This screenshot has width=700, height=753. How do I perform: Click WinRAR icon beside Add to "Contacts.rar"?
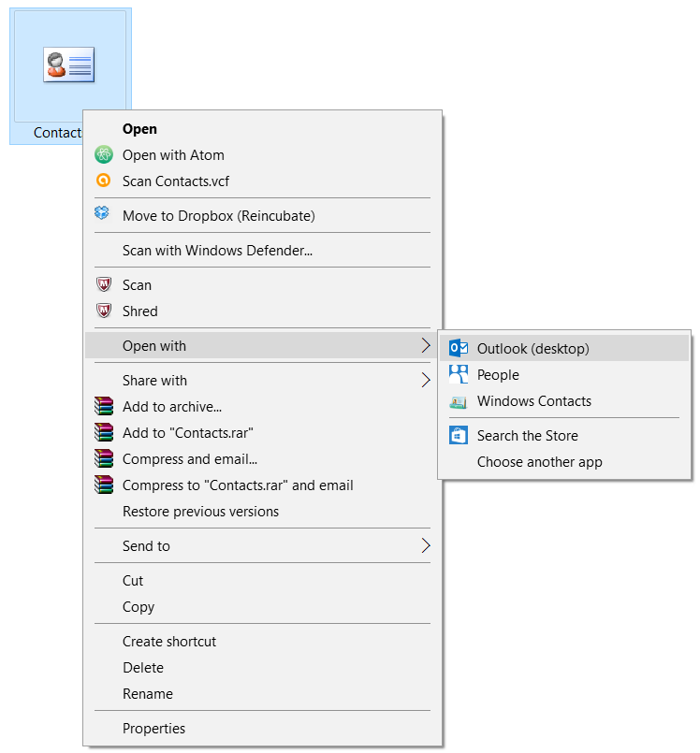[104, 432]
